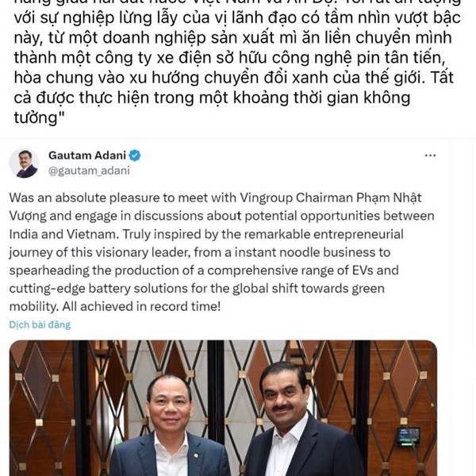Open the attached photo of two men
The width and height of the screenshot is (476, 476).
coord(223,408)
